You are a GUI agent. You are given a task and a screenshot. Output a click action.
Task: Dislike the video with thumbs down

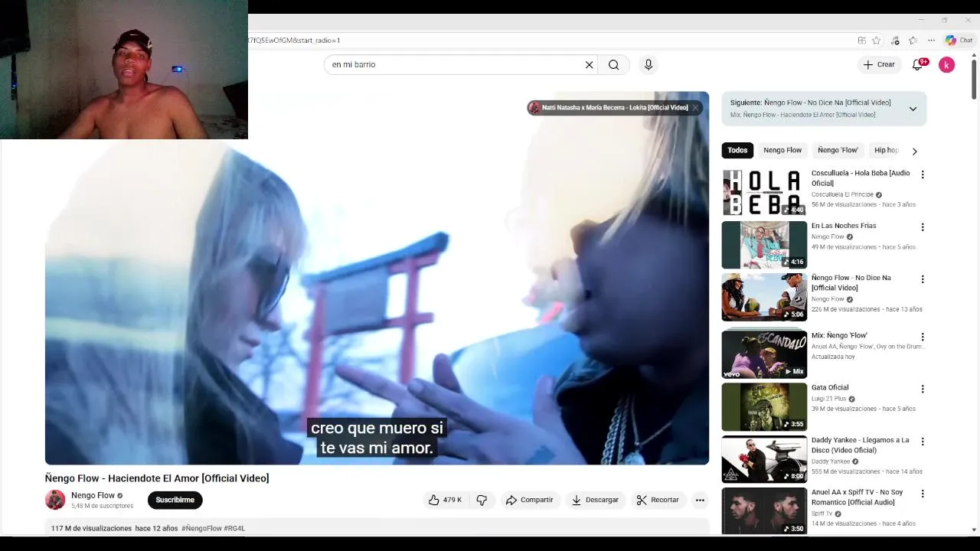[482, 500]
